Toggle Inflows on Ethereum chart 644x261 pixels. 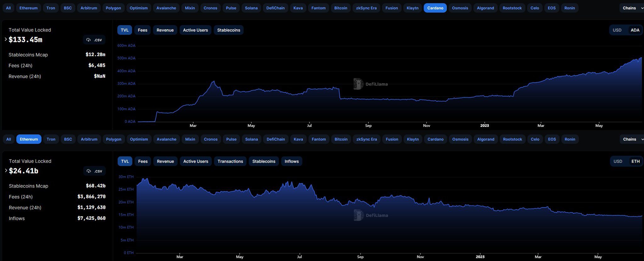291,161
